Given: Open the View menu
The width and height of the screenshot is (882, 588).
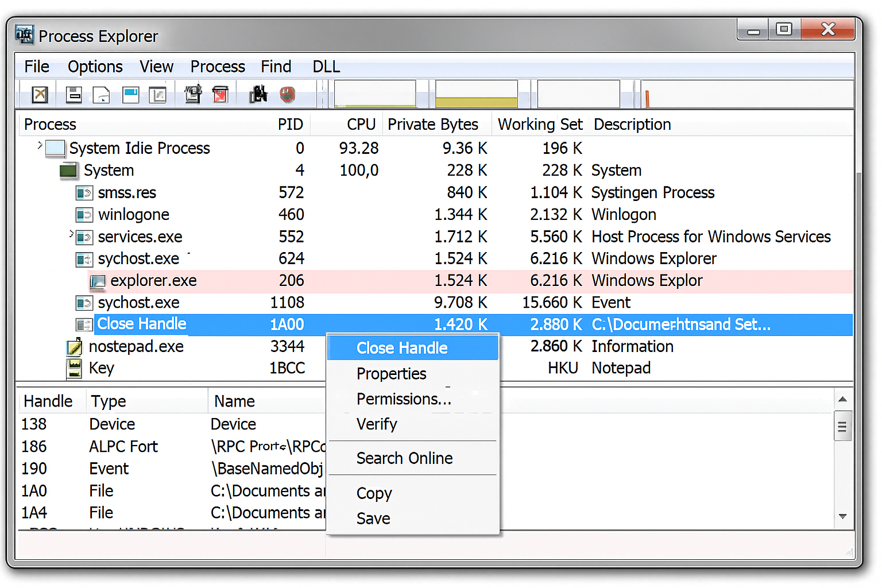Looking at the screenshot, I should point(157,67).
